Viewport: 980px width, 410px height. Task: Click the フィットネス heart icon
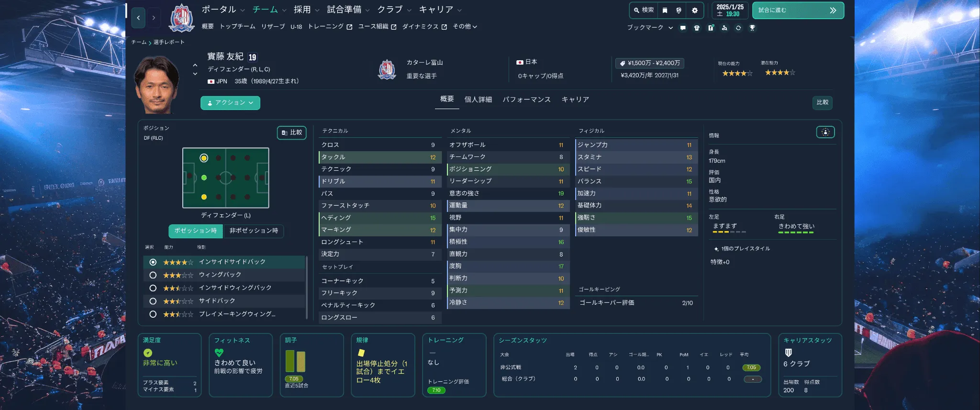(219, 353)
